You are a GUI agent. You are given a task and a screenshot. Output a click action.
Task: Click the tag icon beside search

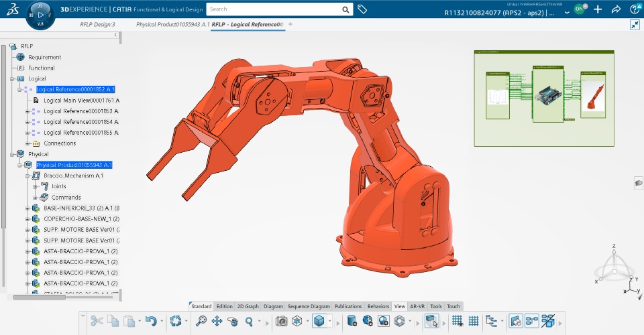coord(362,9)
